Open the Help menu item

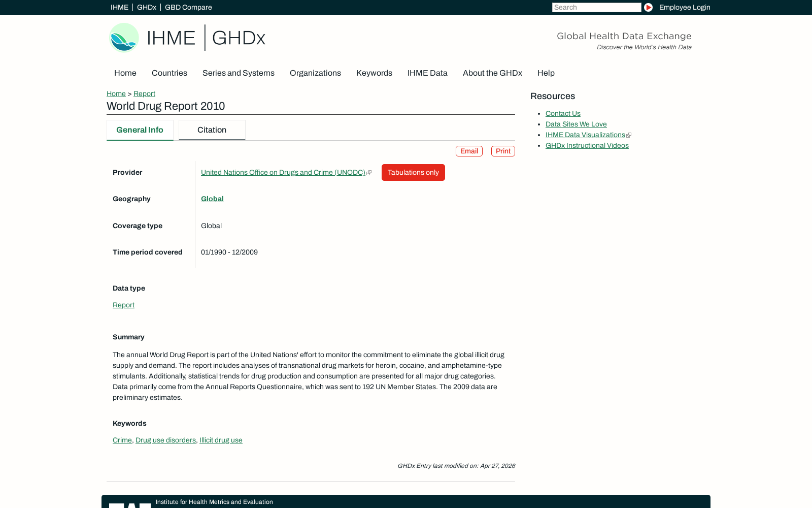pyautogui.click(x=546, y=73)
